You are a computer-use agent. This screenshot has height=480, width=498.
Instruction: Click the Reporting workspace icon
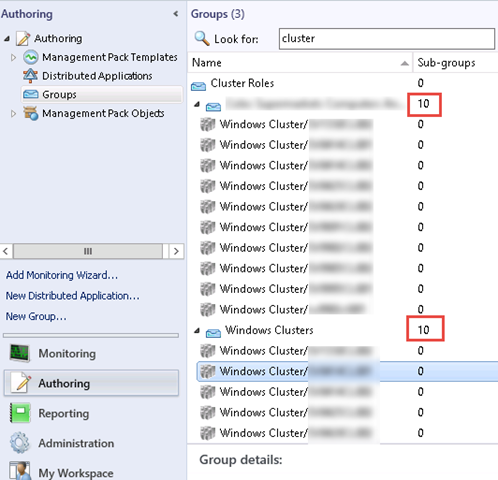[20, 413]
